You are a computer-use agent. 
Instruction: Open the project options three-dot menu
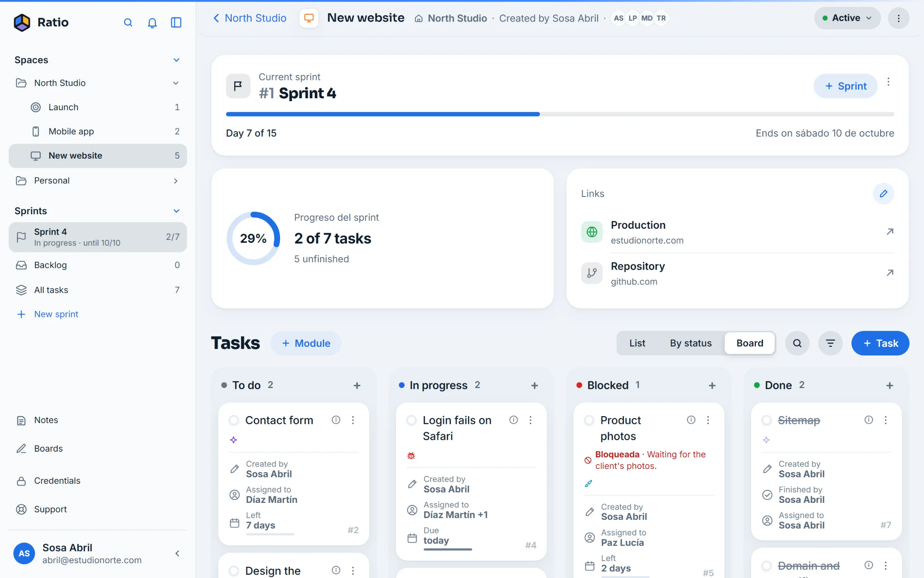point(898,18)
